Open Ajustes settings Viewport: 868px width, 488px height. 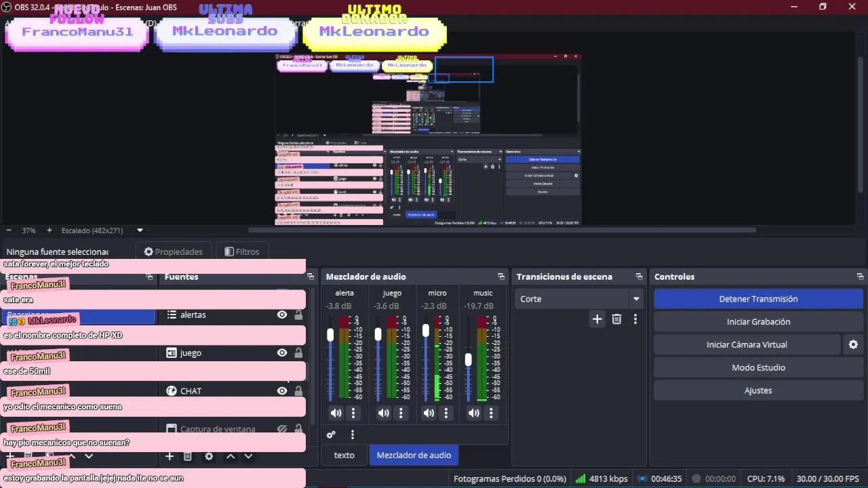[758, 390]
